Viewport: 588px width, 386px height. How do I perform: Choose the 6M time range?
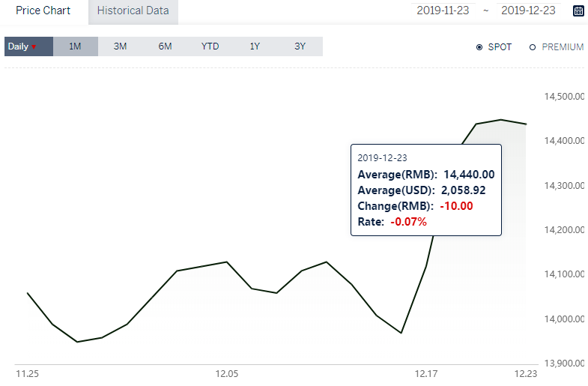[165, 46]
